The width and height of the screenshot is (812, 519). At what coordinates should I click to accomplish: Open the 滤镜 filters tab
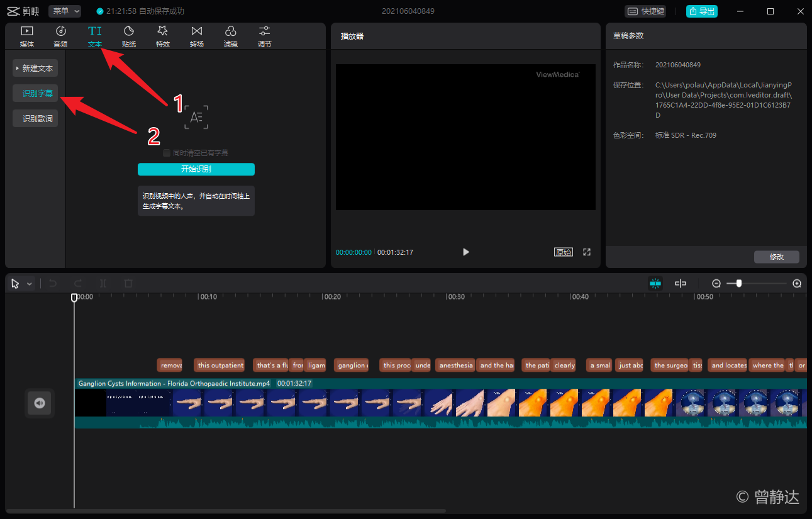tap(230, 36)
